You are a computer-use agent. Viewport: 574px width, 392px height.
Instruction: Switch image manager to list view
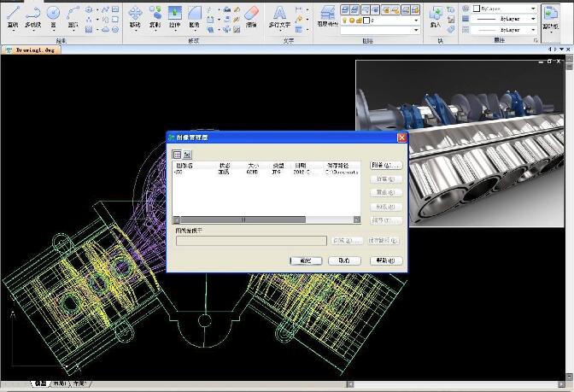[177, 154]
